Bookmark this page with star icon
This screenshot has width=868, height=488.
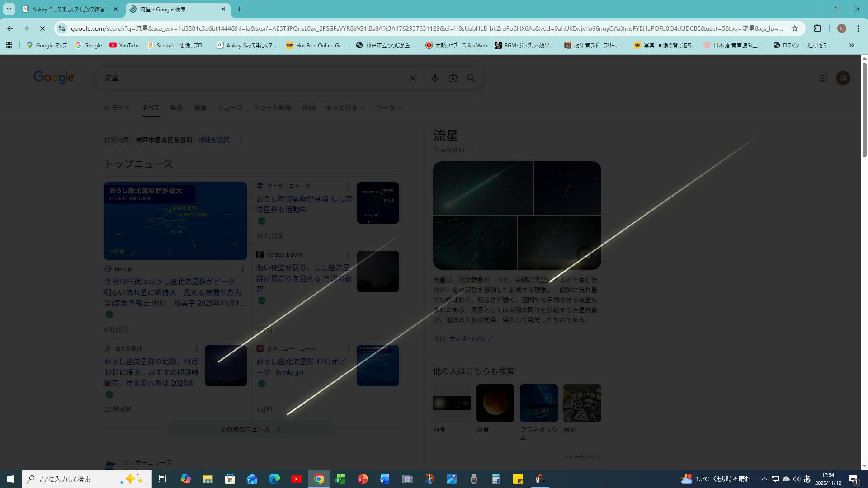point(795,28)
